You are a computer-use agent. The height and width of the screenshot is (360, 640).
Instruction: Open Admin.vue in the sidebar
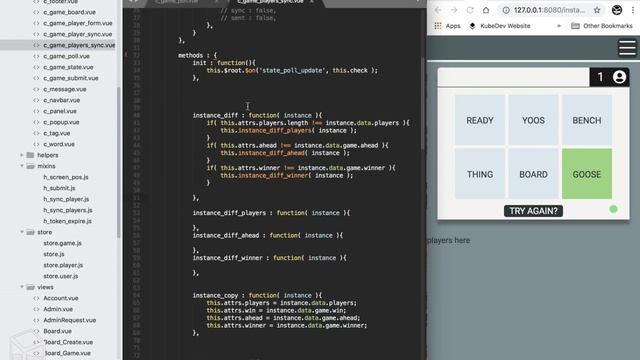58,309
